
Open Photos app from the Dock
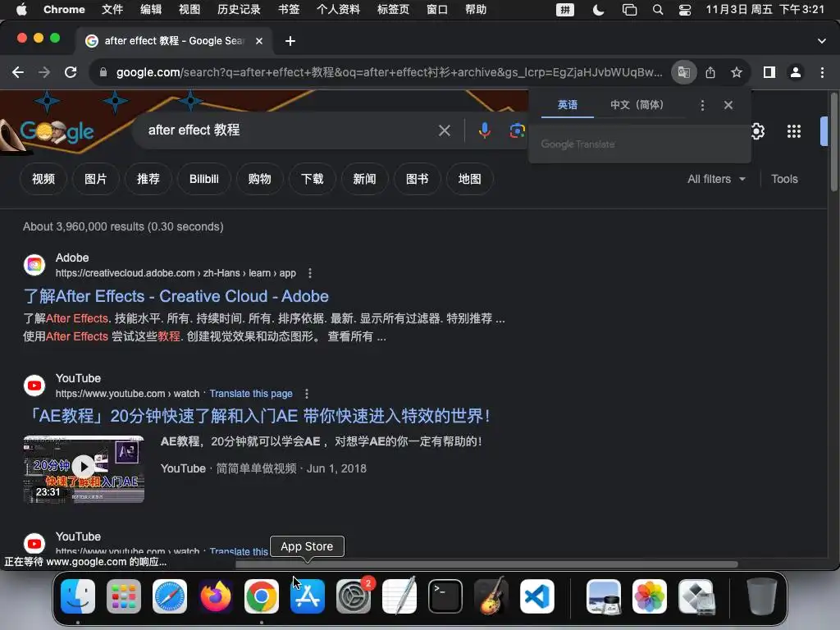coord(650,596)
